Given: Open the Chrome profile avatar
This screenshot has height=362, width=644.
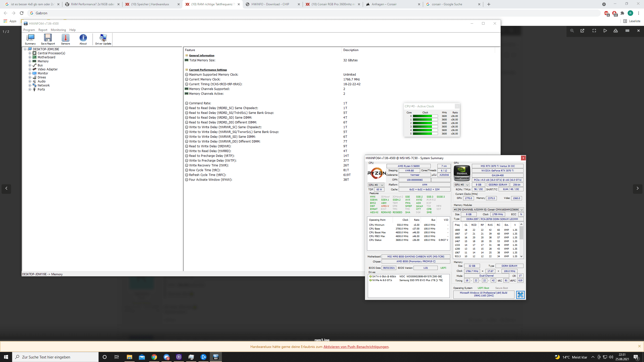Looking at the screenshot, I should click(x=630, y=13).
